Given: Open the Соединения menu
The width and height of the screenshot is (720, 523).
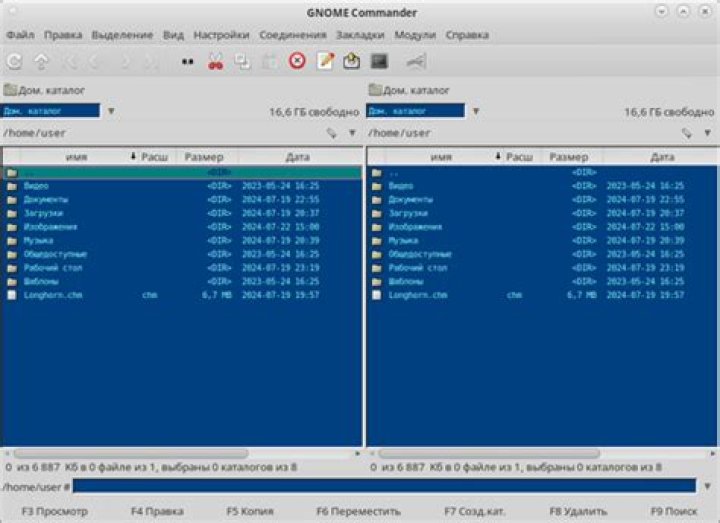Looking at the screenshot, I should (293, 35).
